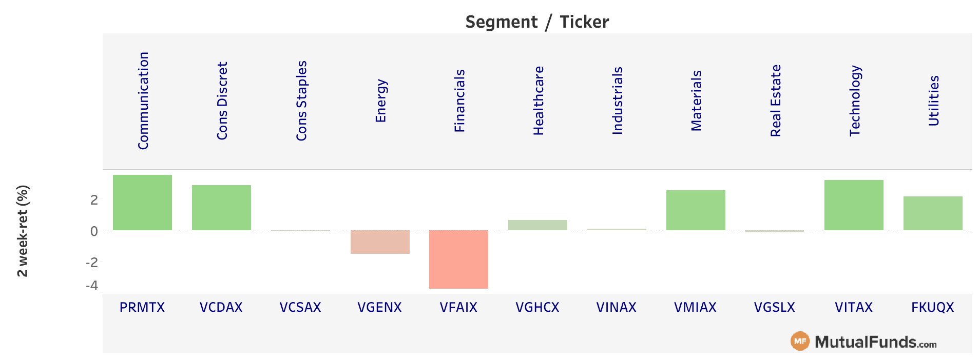Click the VFAIX ticker label

pyautogui.click(x=458, y=307)
